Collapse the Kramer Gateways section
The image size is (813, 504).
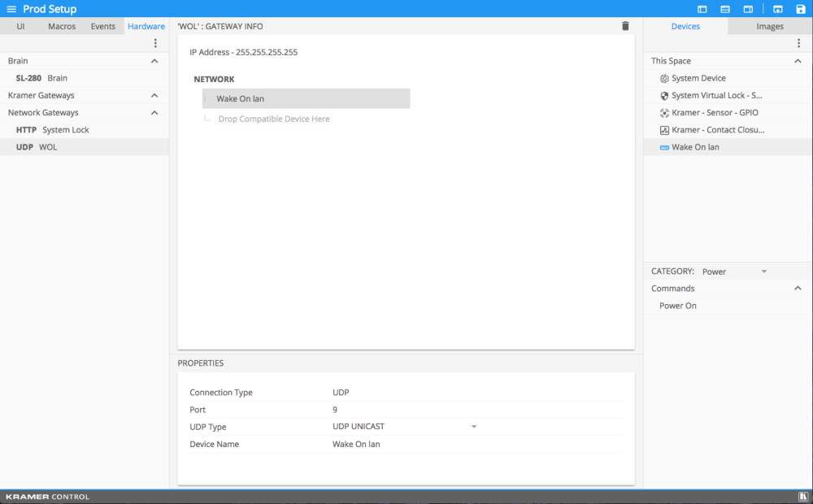[x=154, y=95]
